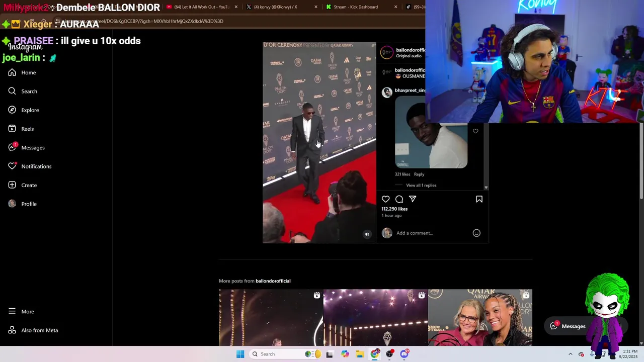Image resolution: width=644 pixels, height=362 pixels.
Task: Open bhavpreet commenter avatar
Action: pos(387,92)
